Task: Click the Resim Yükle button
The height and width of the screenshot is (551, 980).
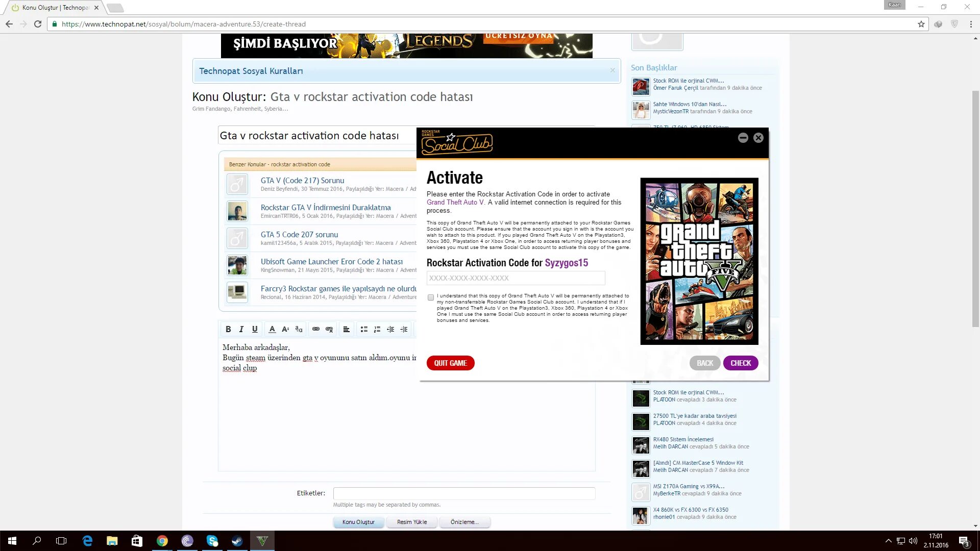Action: (x=412, y=522)
